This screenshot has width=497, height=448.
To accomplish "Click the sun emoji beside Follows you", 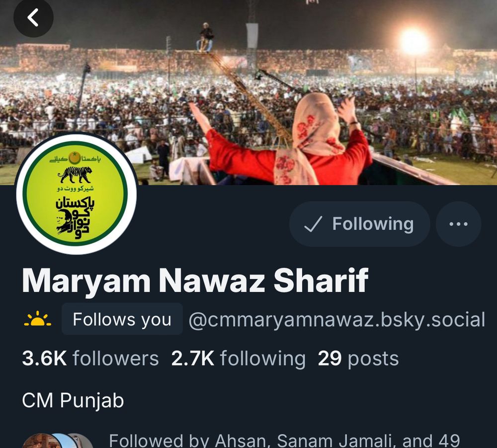I will click(x=37, y=319).
